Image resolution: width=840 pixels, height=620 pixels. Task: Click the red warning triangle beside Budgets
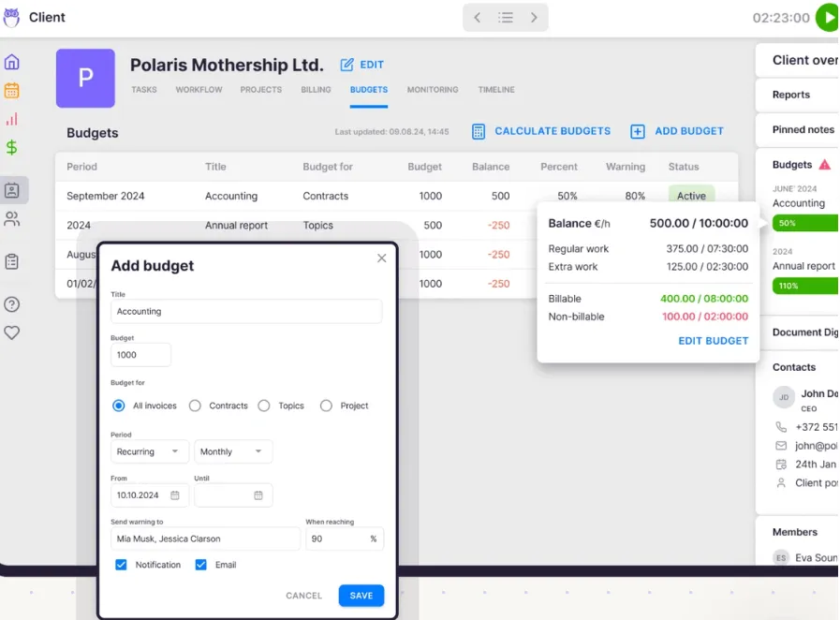coord(825,165)
